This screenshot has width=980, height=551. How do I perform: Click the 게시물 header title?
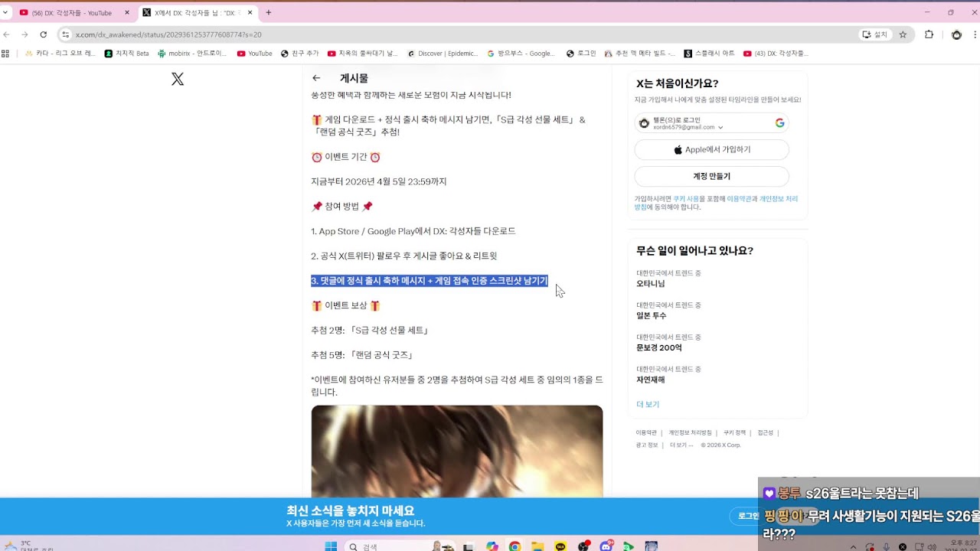pyautogui.click(x=354, y=78)
